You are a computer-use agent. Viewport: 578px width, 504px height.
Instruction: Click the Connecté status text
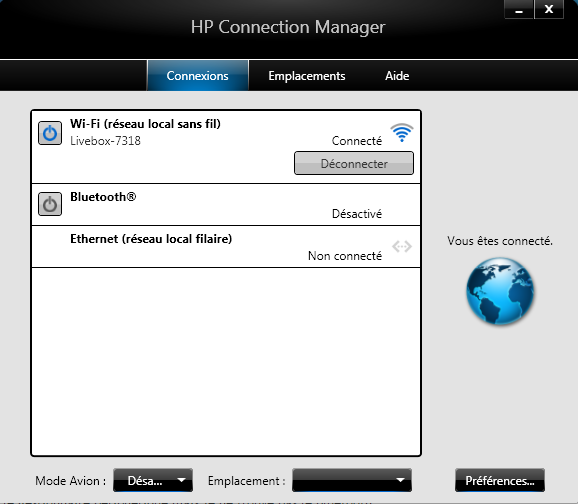click(357, 141)
